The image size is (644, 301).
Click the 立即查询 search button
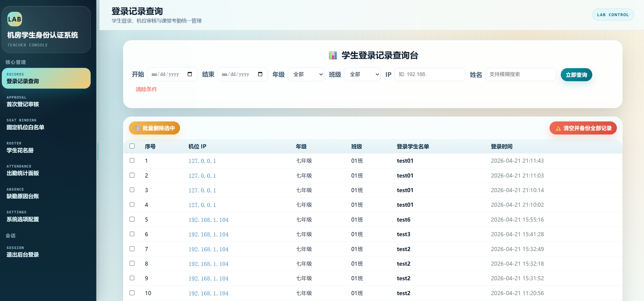coord(576,75)
